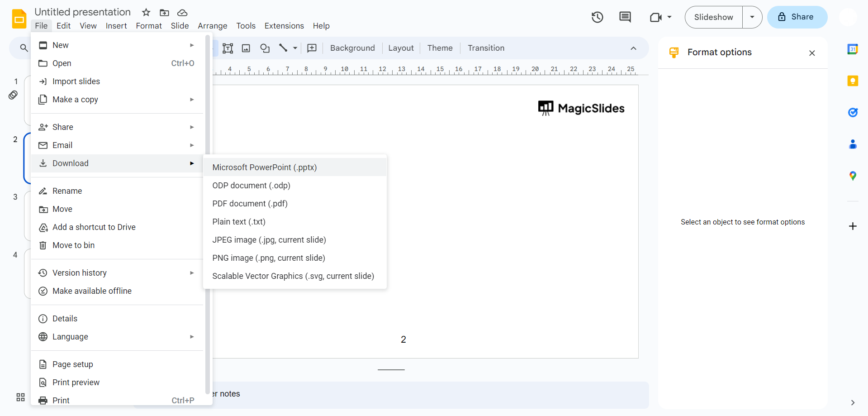Open the comments panel icon
This screenshot has width=868, height=416.
tap(625, 17)
